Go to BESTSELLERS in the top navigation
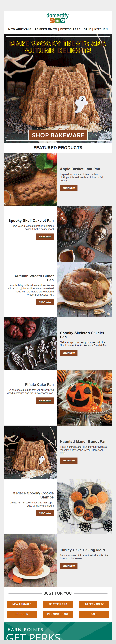This screenshot has width=116, height=644. 70,29
